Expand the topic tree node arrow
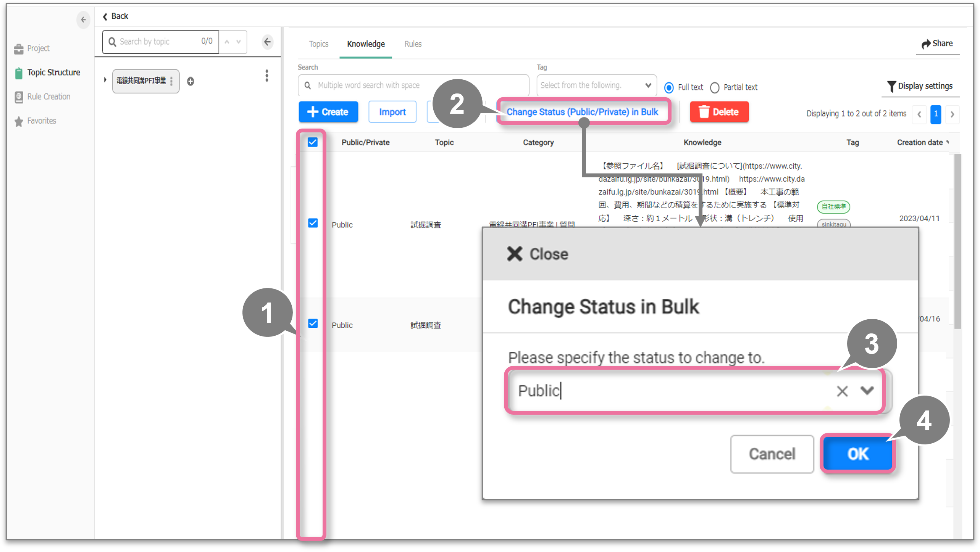This screenshot has width=980, height=552. tap(105, 80)
